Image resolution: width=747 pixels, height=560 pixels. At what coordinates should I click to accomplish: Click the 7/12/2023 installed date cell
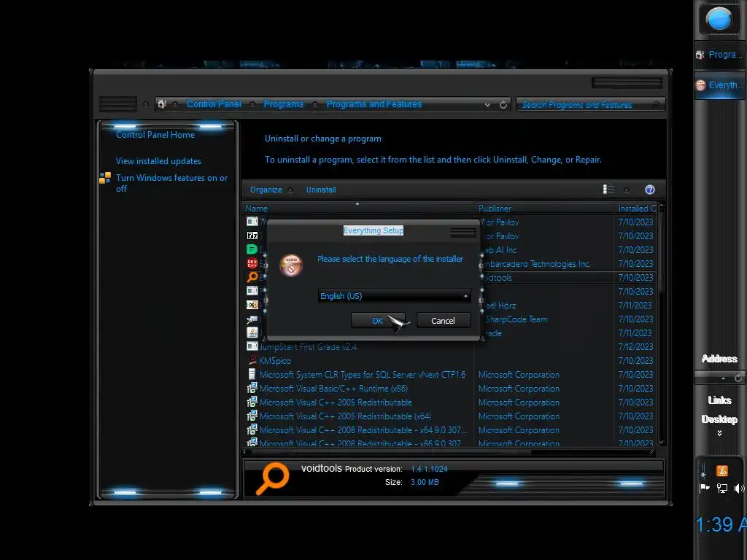(x=635, y=346)
